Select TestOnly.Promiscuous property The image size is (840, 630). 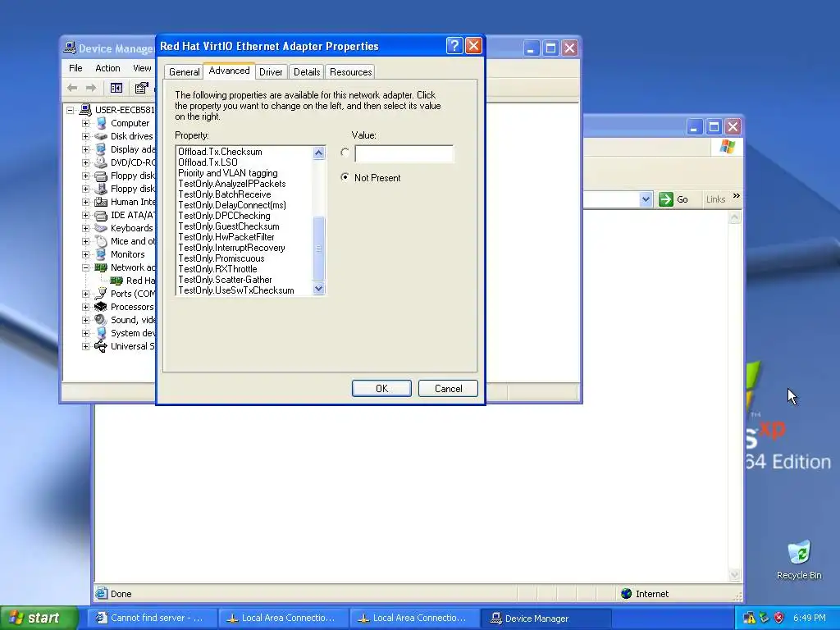221,258
